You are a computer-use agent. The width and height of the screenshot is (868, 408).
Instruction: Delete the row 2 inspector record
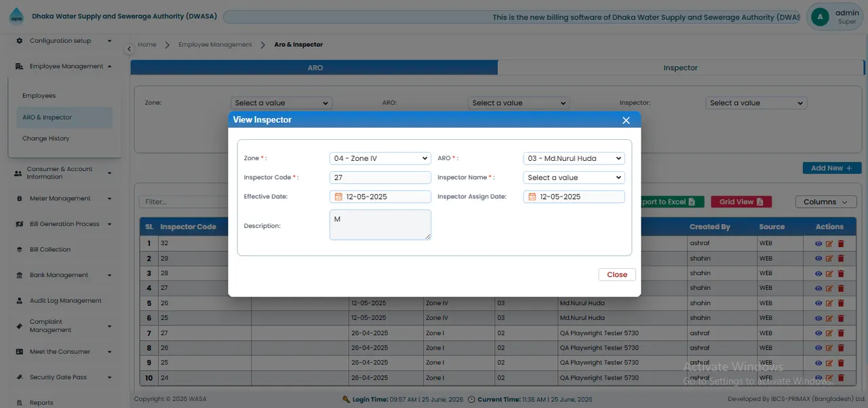click(x=841, y=258)
